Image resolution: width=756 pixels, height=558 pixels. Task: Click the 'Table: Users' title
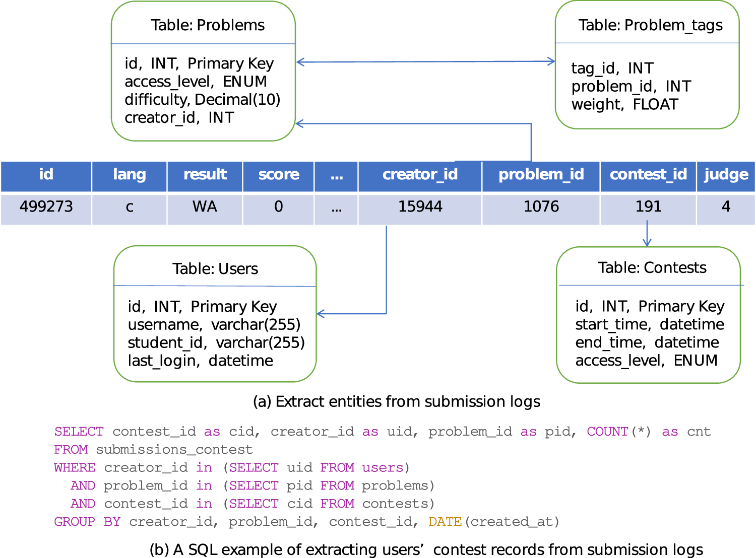[x=215, y=269]
